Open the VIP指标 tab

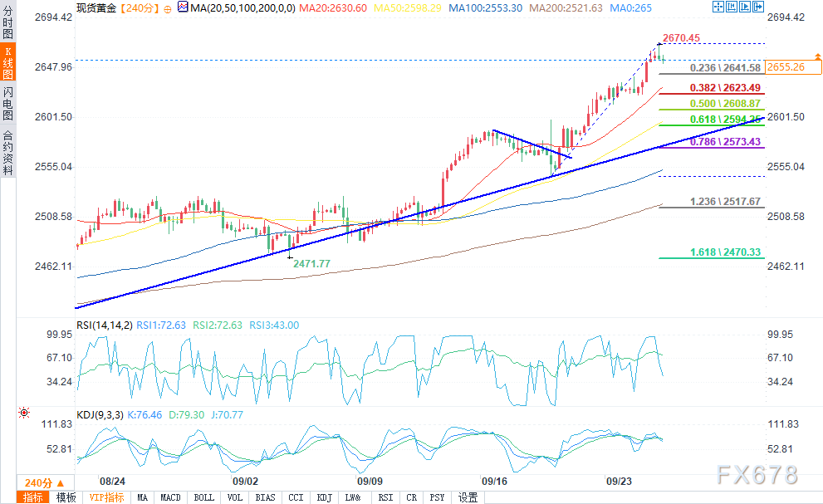[x=106, y=497]
